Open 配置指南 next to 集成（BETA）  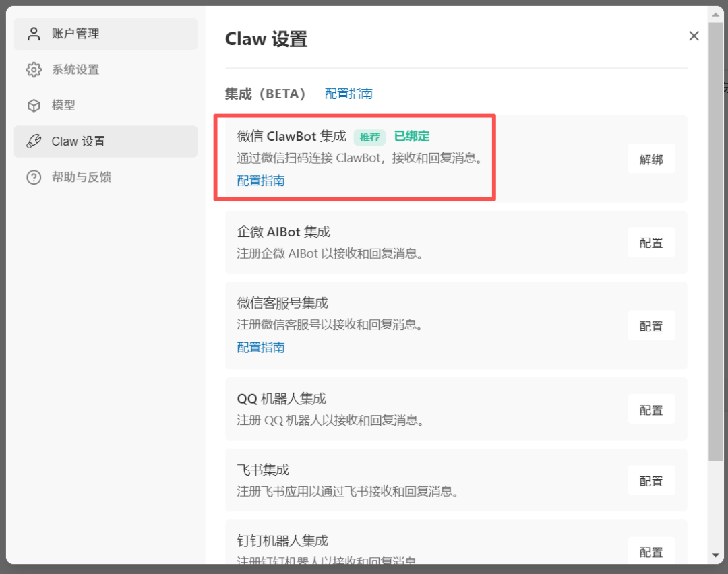click(x=348, y=94)
